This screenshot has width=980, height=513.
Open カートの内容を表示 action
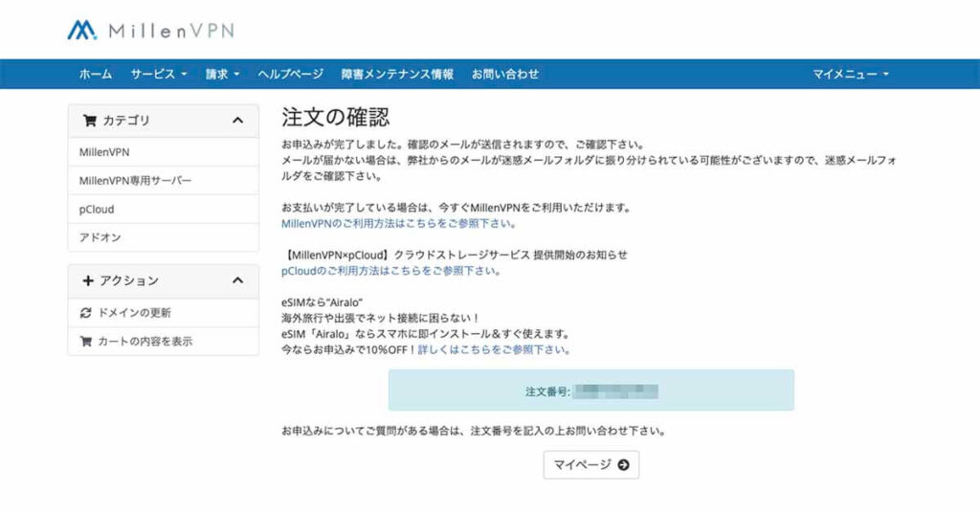tap(163, 341)
